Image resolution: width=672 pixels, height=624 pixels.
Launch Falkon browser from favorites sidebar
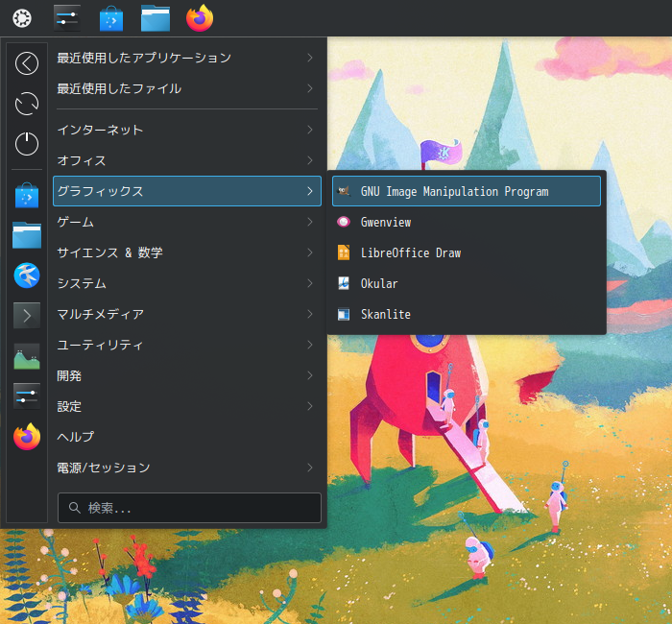(27, 276)
